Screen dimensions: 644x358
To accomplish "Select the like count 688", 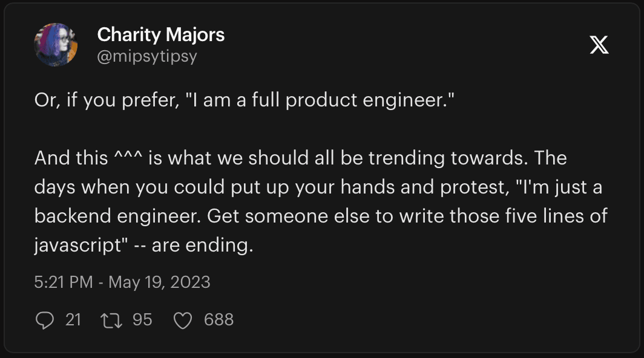I will (219, 320).
